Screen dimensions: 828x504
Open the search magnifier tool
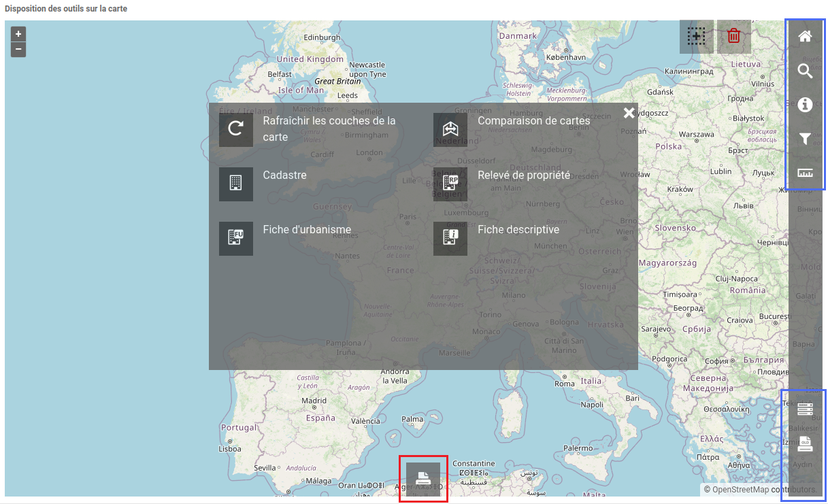click(806, 71)
